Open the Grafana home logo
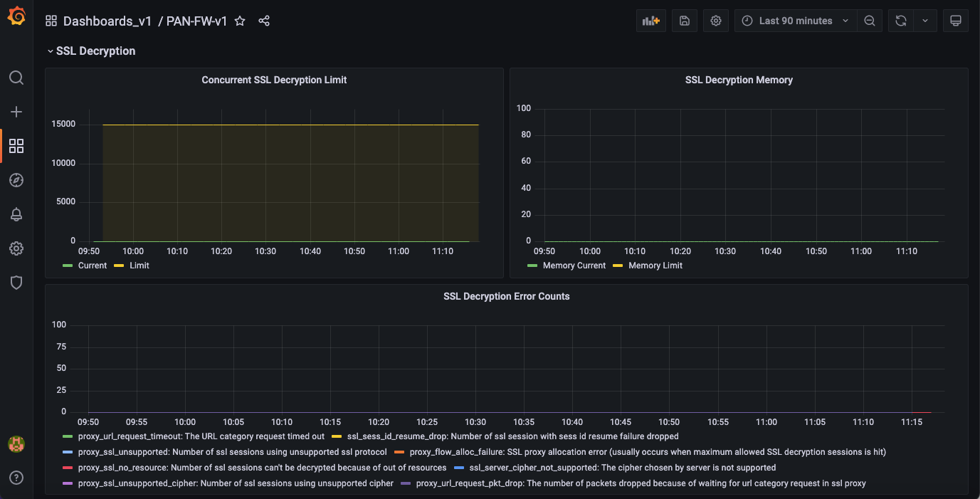Screen dimensions: 980x499 click(x=16, y=17)
